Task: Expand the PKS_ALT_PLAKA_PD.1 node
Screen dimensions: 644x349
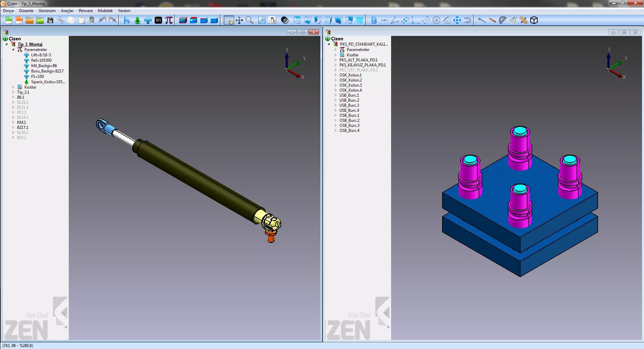Action: (x=335, y=60)
